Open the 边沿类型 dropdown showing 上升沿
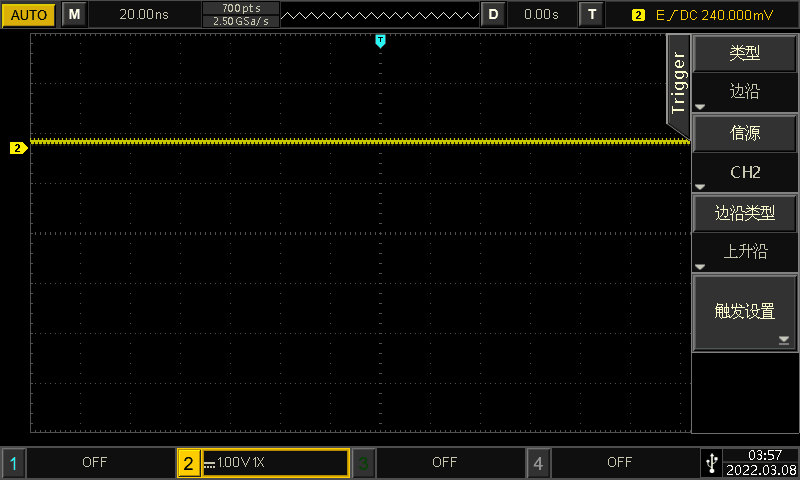 tap(744, 233)
